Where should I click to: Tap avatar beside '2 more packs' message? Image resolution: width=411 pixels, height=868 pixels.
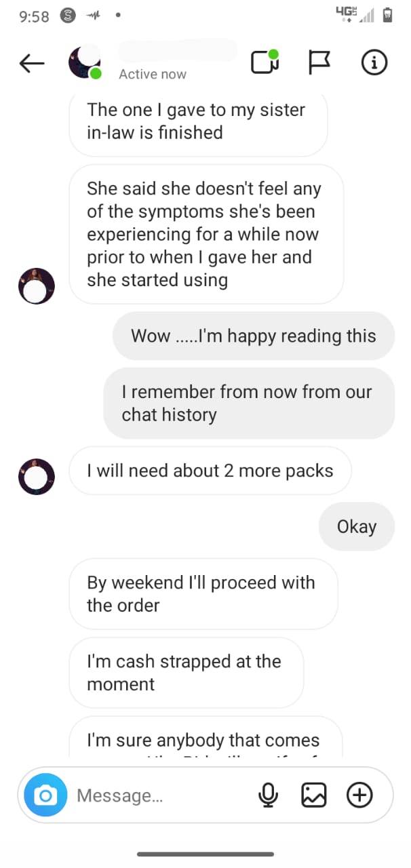tap(35, 476)
